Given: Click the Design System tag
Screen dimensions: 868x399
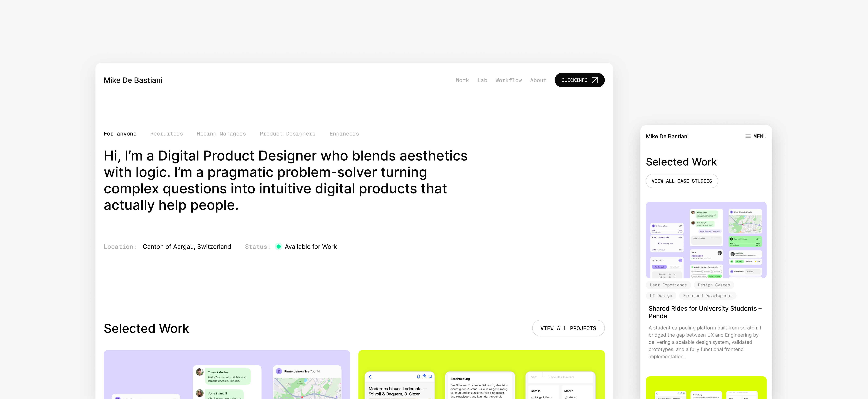Looking at the screenshot, I should coord(714,285).
